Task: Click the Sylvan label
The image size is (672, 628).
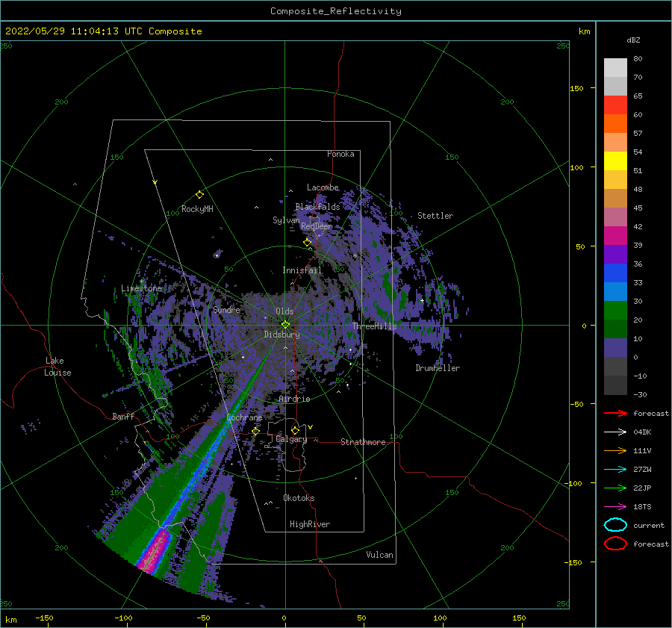Action: (x=286, y=220)
